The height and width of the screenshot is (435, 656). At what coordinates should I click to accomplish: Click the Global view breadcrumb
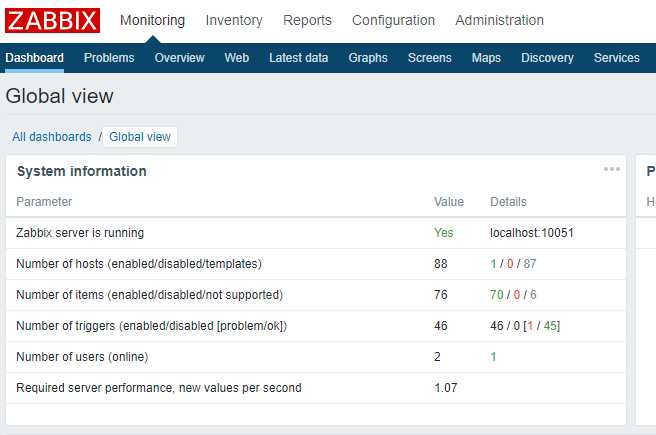(140, 137)
